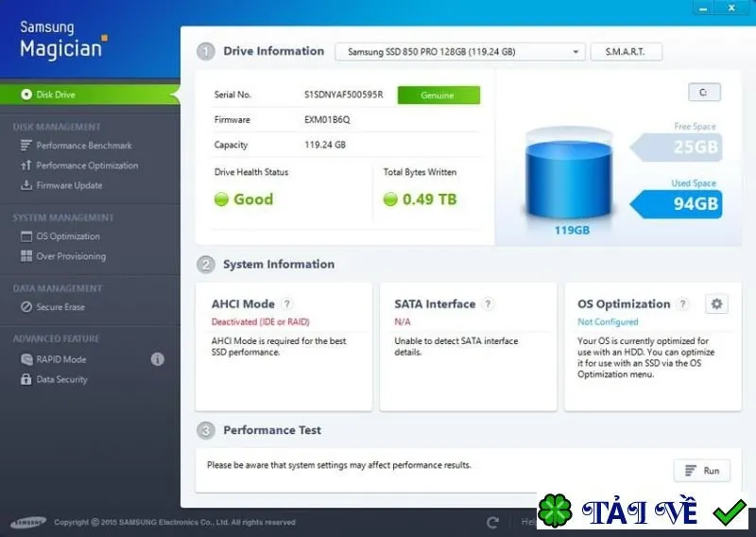The width and height of the screenshot is (756, 537).
Task: Click the Firmware Update download icon
Action: [x=26, y=185]
